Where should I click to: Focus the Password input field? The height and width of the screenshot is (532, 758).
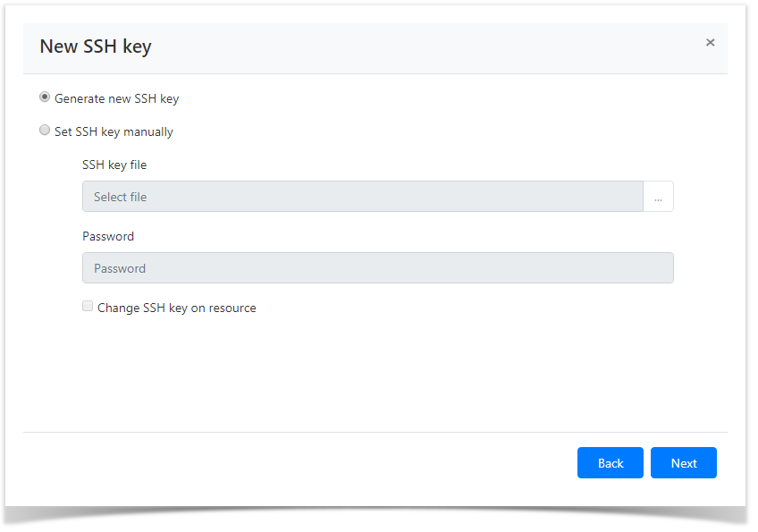[x=377, y=268]
